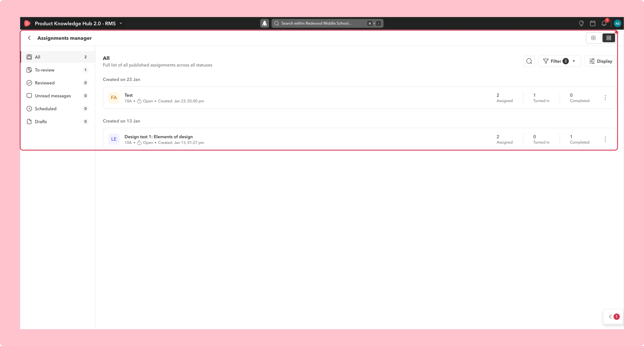Select the Scheduled category
Screen dimensions: 644x346
coord(58,109)
